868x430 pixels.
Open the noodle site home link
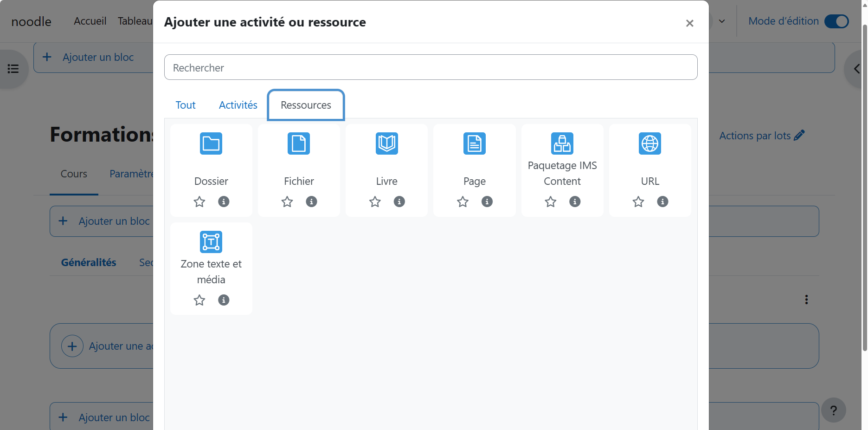pos(31,21)
